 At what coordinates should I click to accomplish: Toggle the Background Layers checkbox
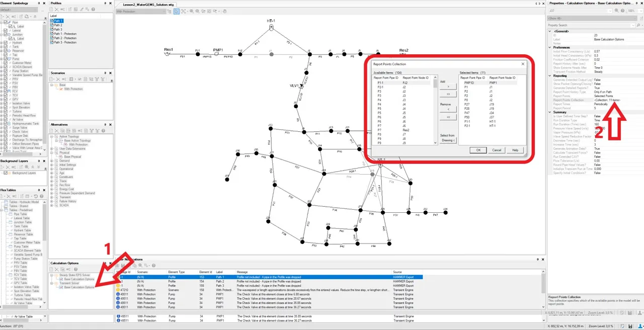tap(6, 173)
